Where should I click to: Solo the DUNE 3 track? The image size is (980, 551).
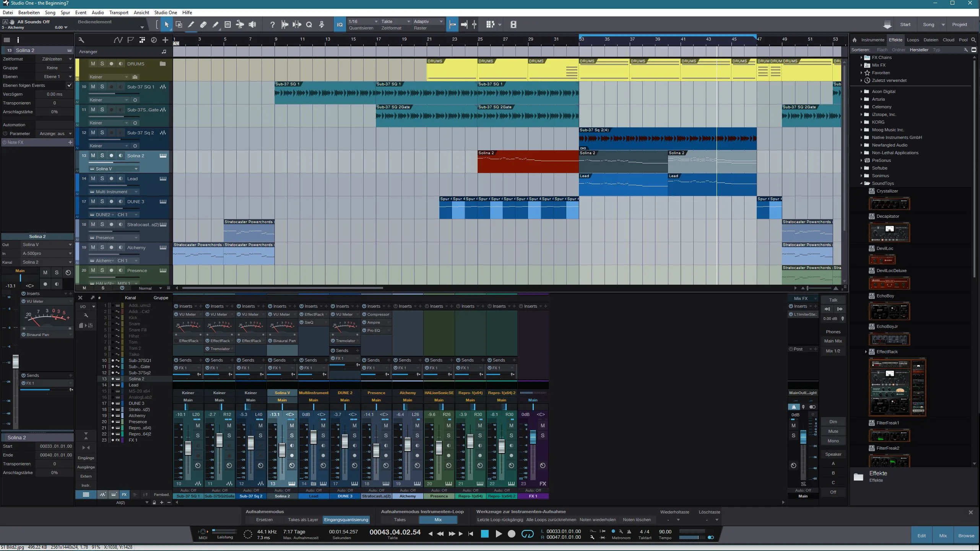pos(102,201)
